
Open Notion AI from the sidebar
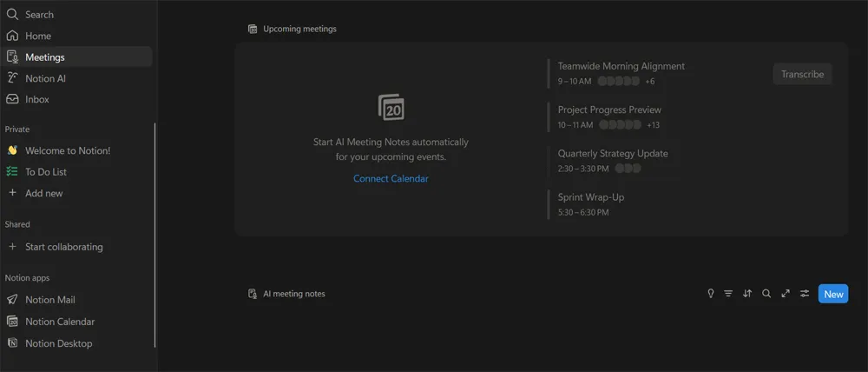[45, 78]
